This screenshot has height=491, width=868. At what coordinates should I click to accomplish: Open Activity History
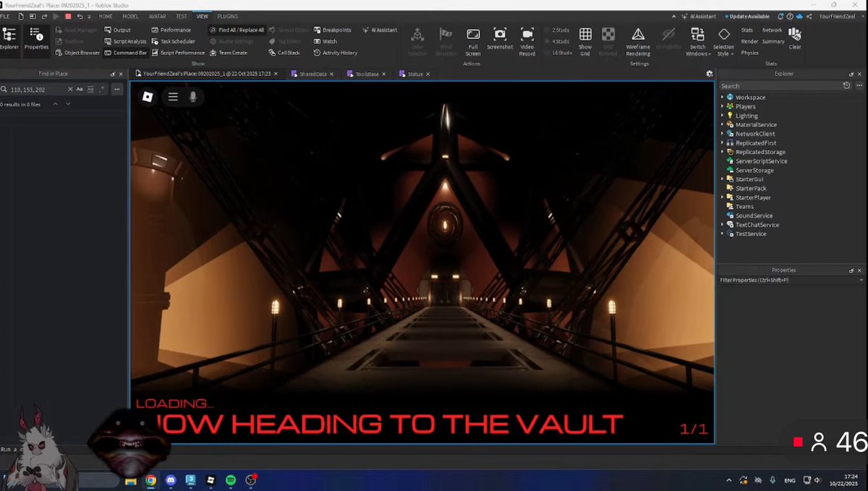pyautogui.click(x=335, y=53)
